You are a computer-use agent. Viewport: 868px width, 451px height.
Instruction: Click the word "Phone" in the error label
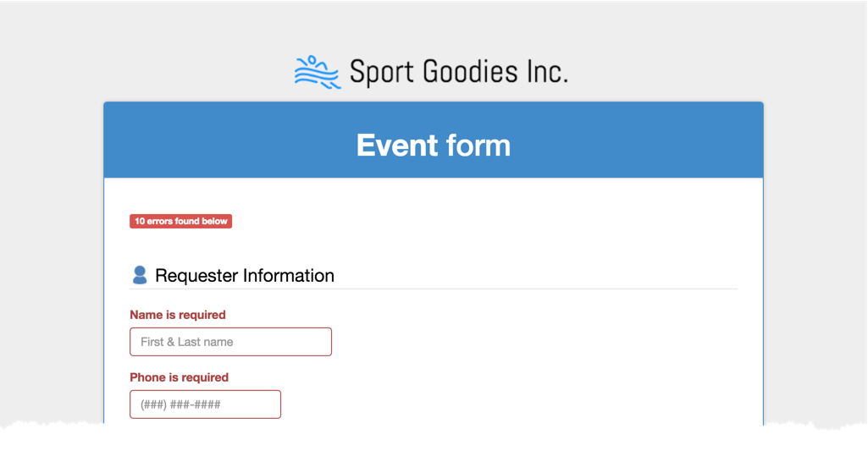pos(149,377)
